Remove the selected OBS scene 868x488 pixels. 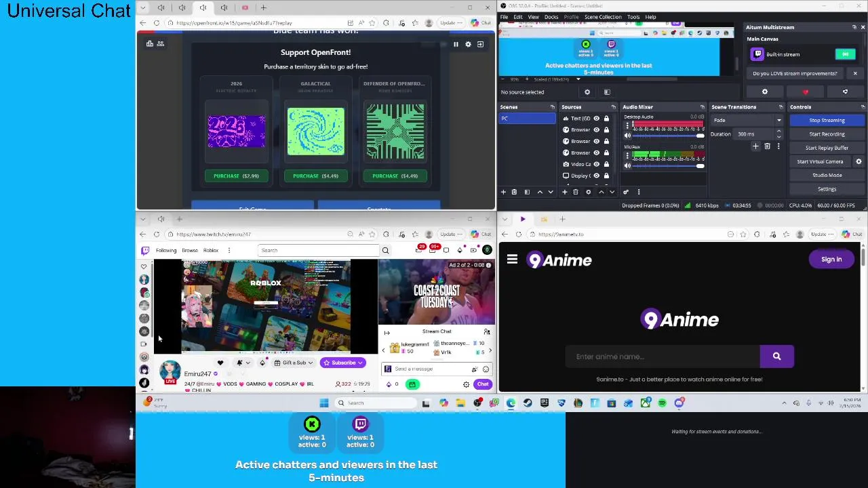tap(514, 192)
